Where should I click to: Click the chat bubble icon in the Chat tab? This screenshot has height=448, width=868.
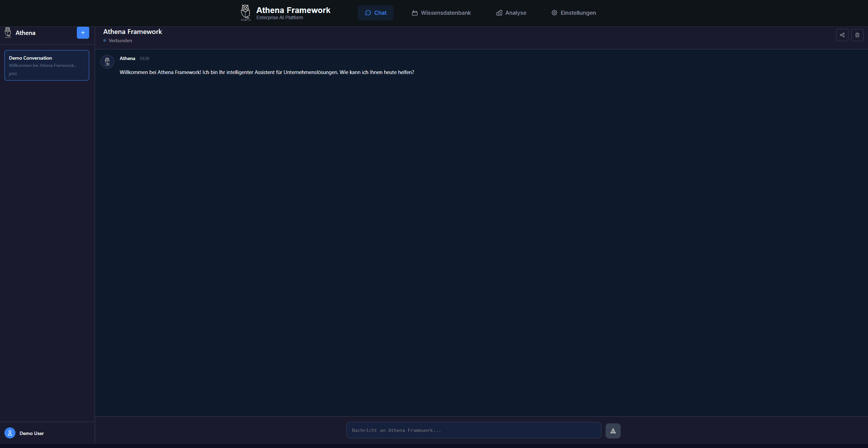[x=367, y=13]
